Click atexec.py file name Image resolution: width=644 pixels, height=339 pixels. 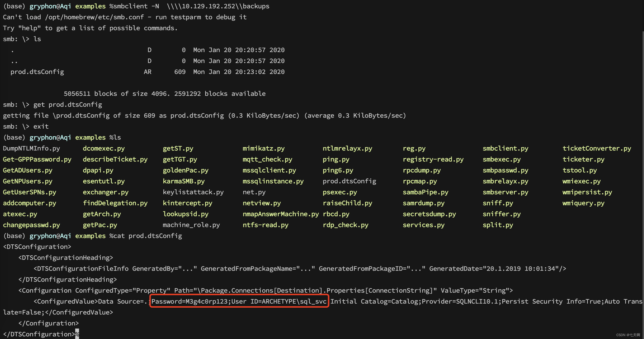(20, 214)
